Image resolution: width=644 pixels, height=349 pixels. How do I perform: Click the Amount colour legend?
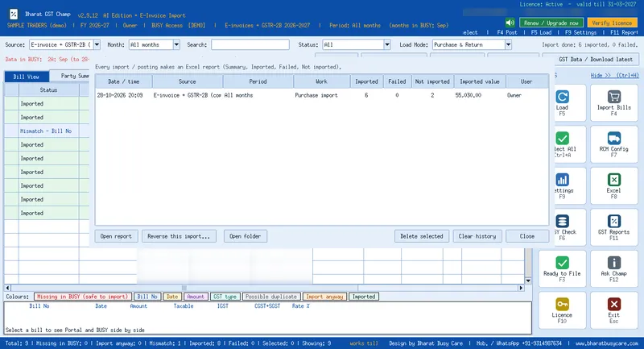tap(196, 297)
